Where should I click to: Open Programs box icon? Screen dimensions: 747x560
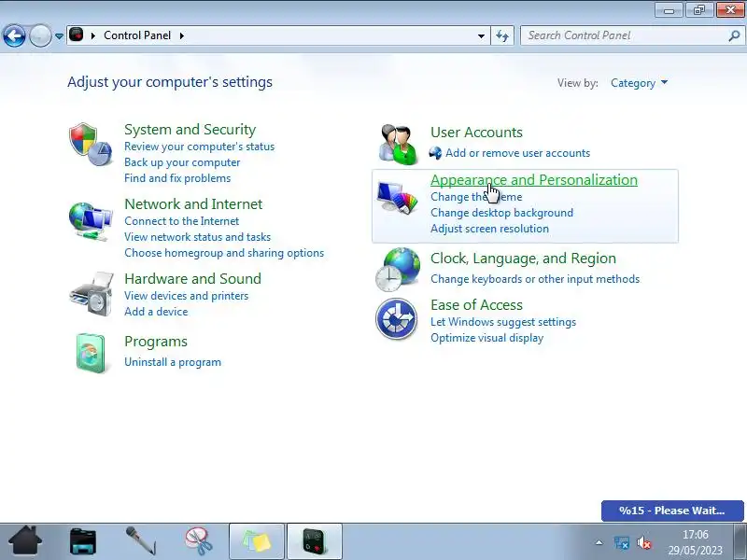pos(91,353)
